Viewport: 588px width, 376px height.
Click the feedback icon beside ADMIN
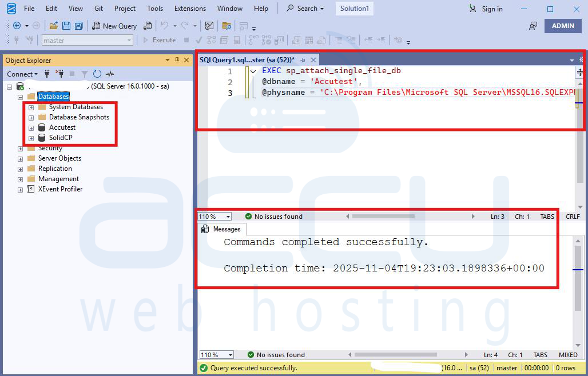[533, 26]
